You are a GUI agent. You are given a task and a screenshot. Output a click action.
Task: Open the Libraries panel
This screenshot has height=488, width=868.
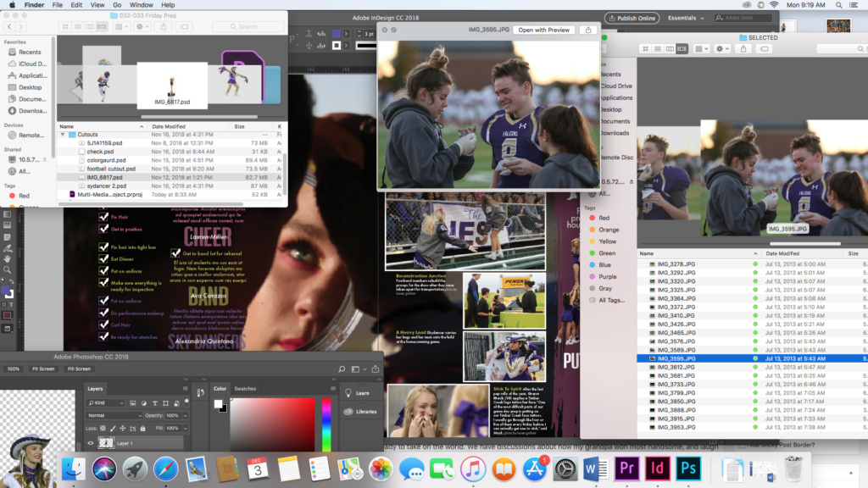click(361, 412)
